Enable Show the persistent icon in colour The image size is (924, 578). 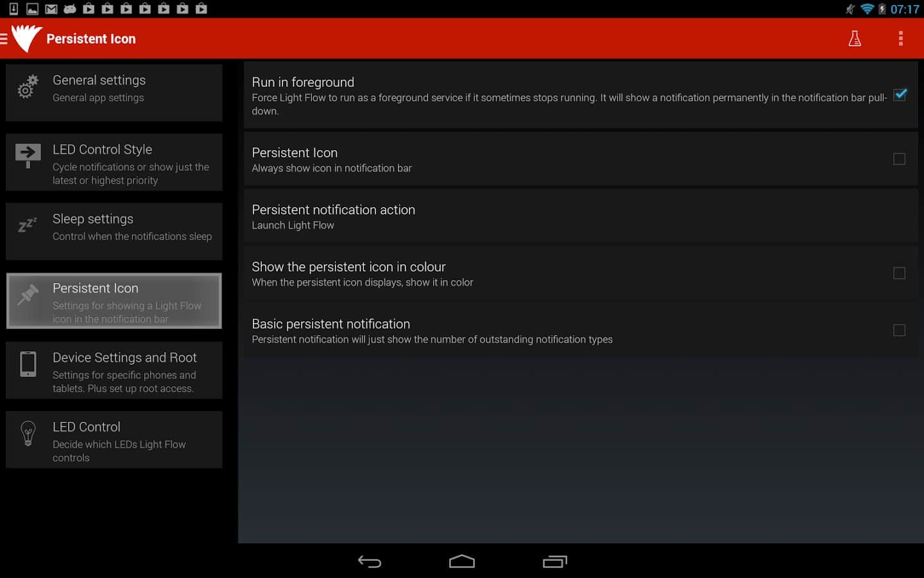point(899,273)
